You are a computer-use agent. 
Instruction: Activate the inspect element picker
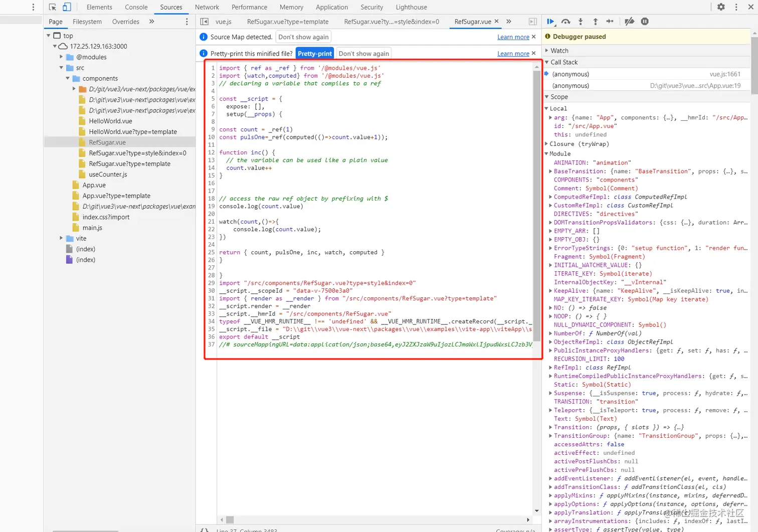pos(53,7)
